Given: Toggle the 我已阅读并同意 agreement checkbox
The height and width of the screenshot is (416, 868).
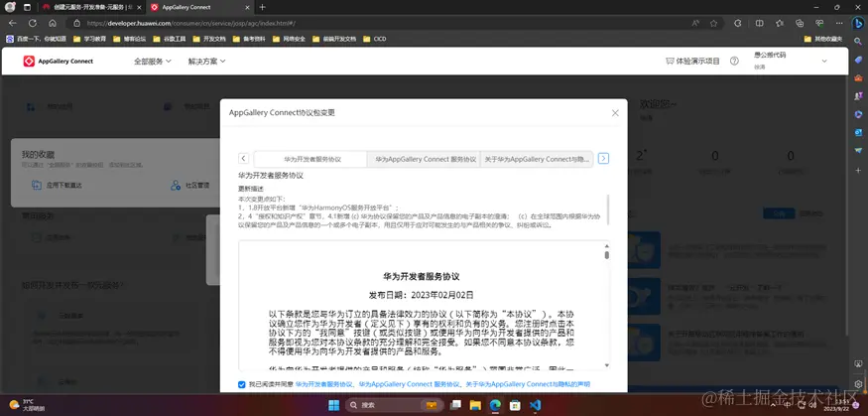Looking at the screenshot, I should pyautogui.click(x=241, y=384).
